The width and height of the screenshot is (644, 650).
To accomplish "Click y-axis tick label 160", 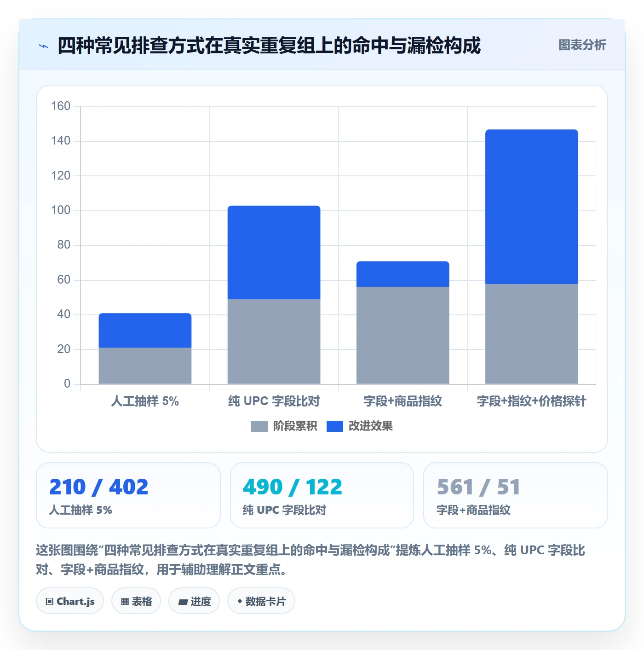I will point(61,106).
